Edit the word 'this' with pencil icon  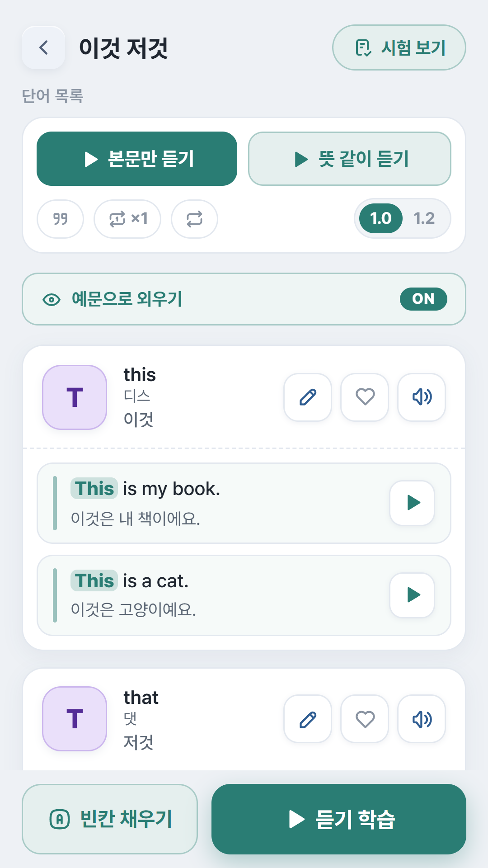click(x=308, y=397)
